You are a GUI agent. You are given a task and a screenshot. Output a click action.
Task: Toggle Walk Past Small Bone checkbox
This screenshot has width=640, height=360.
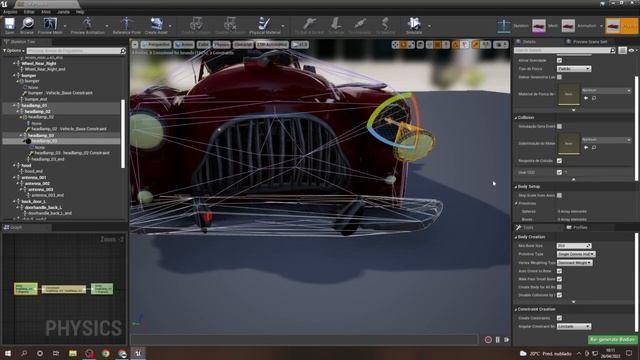559,279
